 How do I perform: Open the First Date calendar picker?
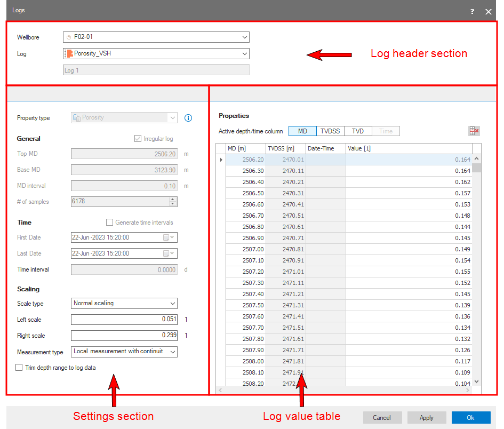(169, 238)
